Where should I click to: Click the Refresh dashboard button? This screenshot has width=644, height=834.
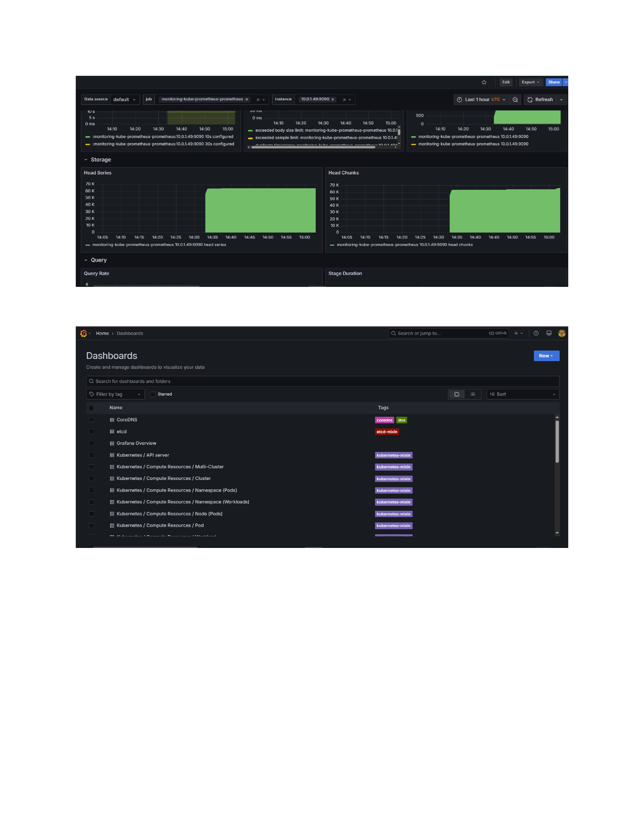(x=540, y=99)
